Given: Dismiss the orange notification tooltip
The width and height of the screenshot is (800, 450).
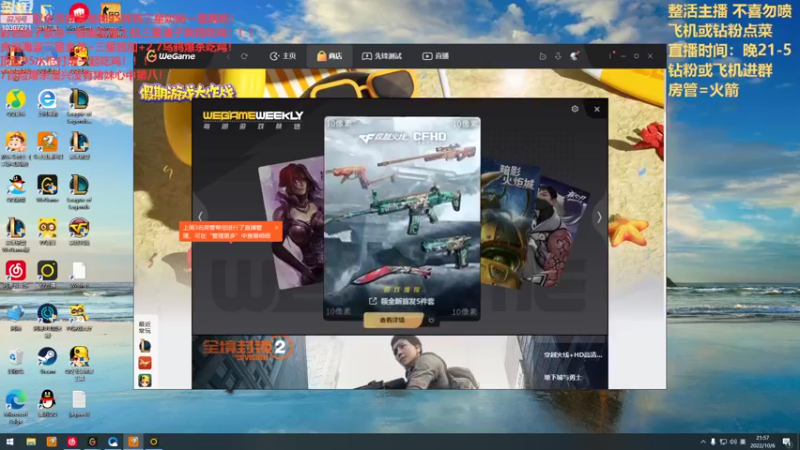Looking at the screenshot, I should 277,228.
